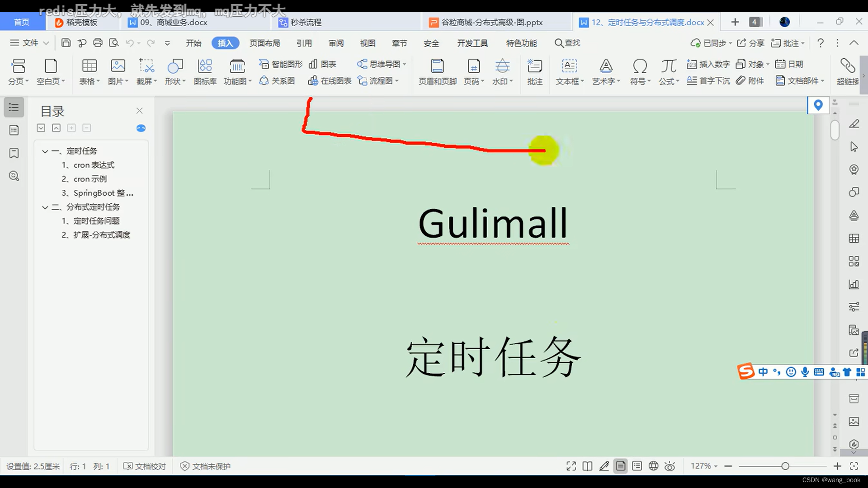Enable eye protection mode icon
Image resolution: width=868 pixels, height=488 pixels.
click(670, 466)
